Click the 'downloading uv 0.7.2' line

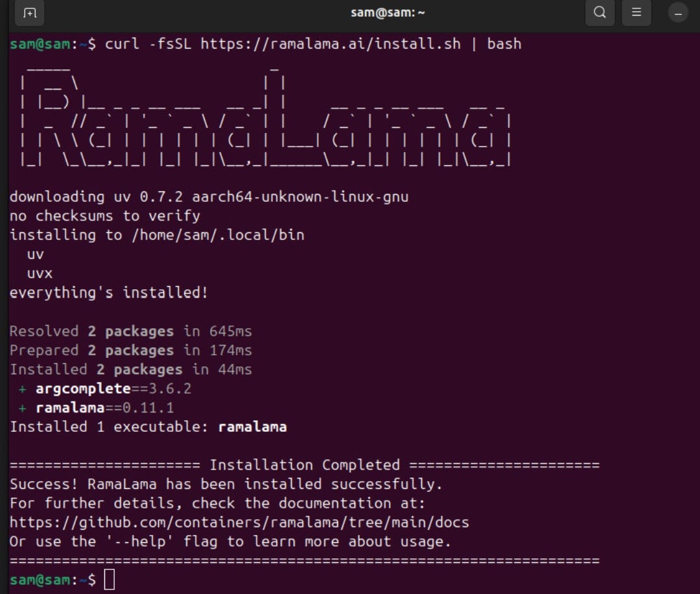coord(209,197)
